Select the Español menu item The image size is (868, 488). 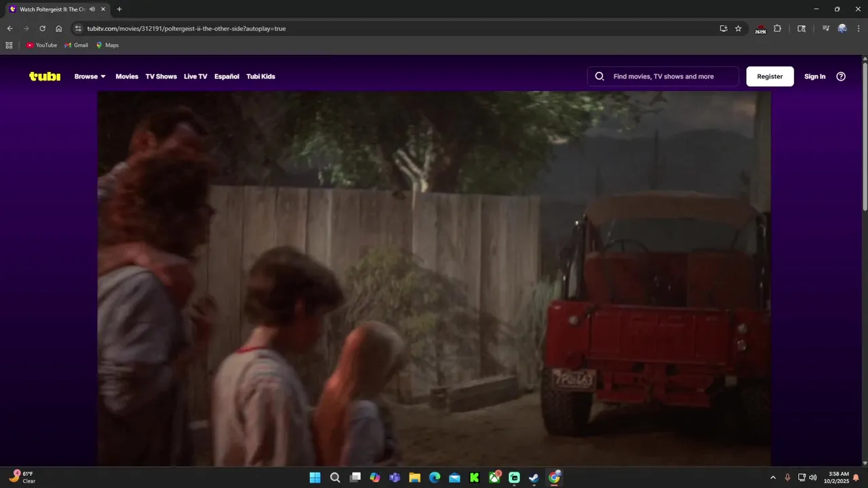[226, 77]
